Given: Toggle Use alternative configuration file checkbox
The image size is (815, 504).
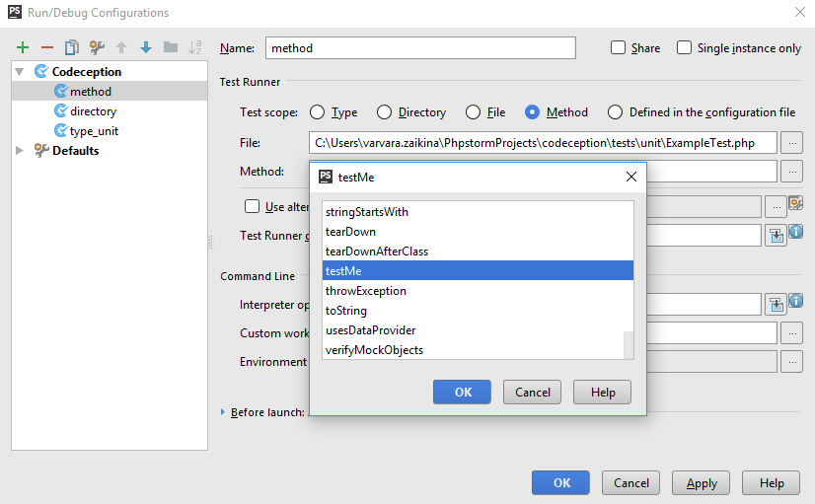Looking at the screenshot, I should click(252, 206).
